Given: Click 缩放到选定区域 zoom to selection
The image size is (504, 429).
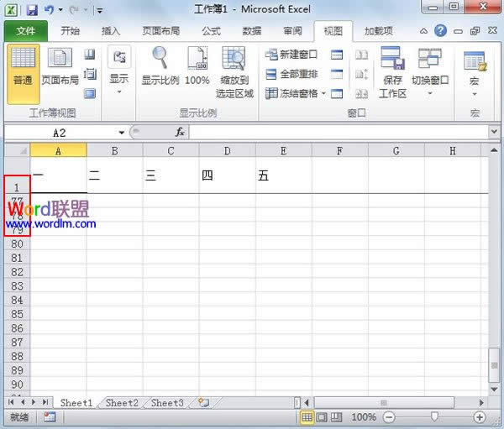Looking at the screenshot, I should [234, 71].
